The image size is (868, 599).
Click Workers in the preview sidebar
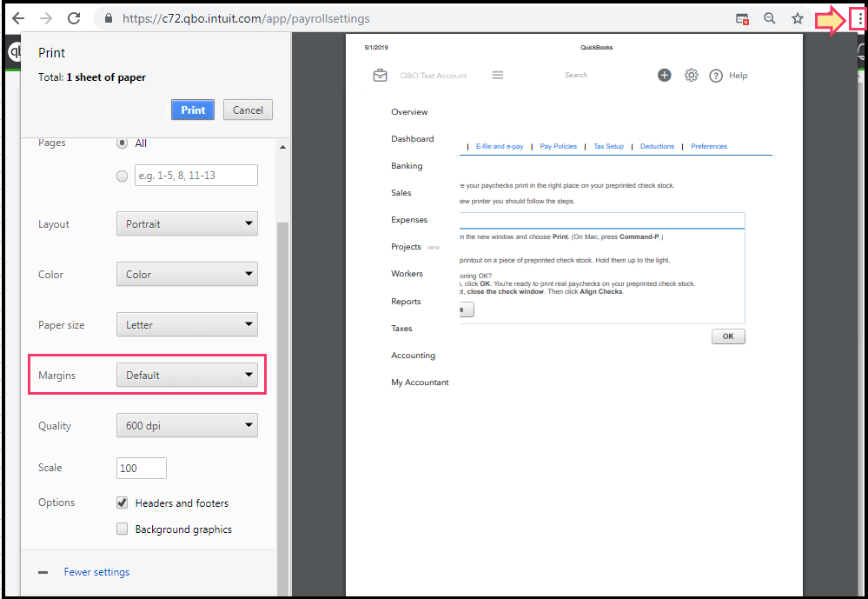point(407,274)
